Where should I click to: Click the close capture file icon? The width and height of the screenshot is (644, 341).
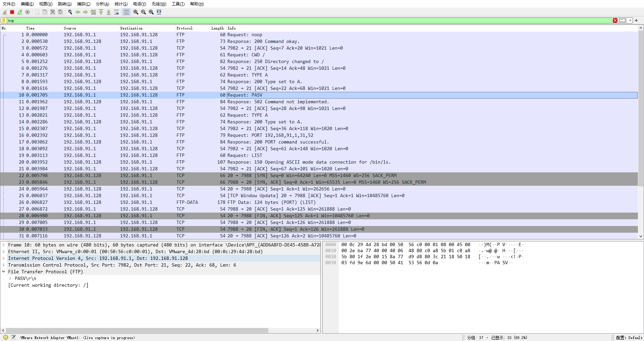[x=53, y=12]
